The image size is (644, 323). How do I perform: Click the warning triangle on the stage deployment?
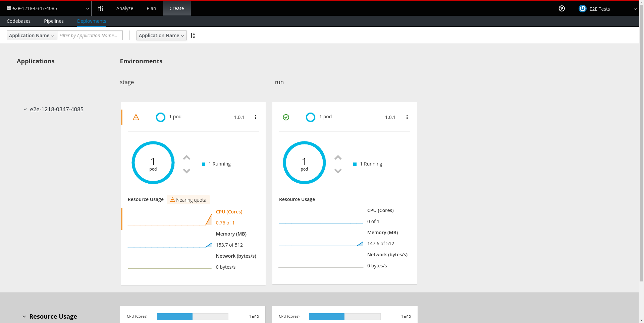click(136, 117)
